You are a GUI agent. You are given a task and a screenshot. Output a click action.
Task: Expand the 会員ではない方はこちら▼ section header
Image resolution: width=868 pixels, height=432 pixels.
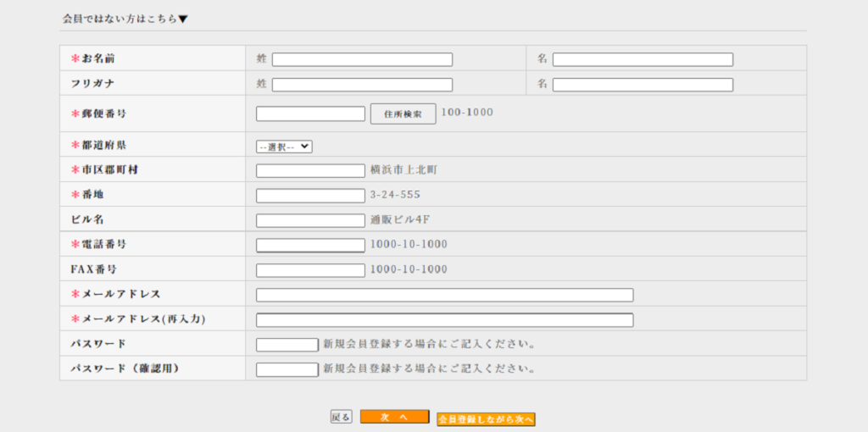click(125, 19)
